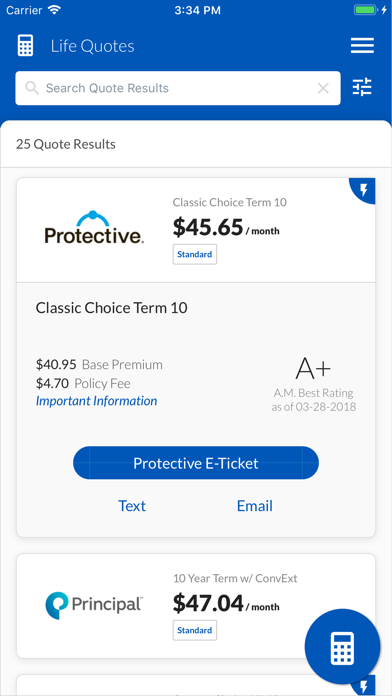Tap the floating calculator button
The image size is (392, 696).
pyautogui.click(x=342, y=647)
